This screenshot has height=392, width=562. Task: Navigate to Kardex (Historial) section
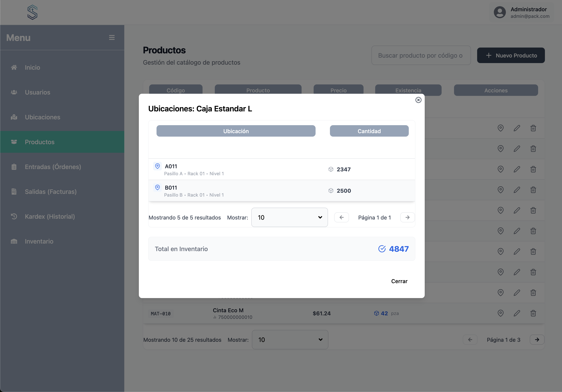[50, 216]
